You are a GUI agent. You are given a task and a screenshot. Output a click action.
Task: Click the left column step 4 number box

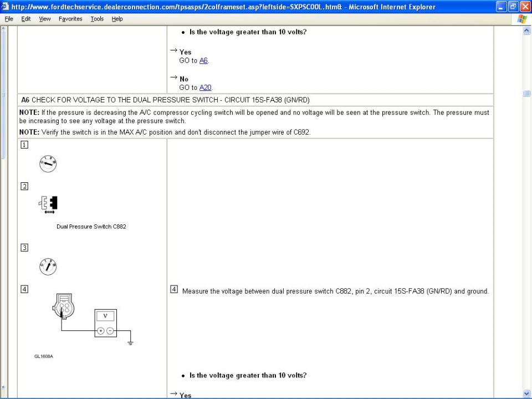point(24,289)
